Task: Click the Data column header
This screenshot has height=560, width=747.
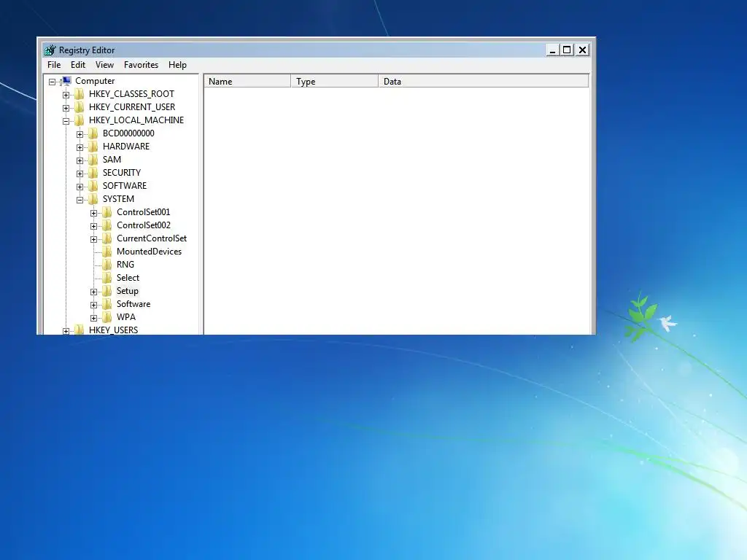Action: [x=484, y=82]
